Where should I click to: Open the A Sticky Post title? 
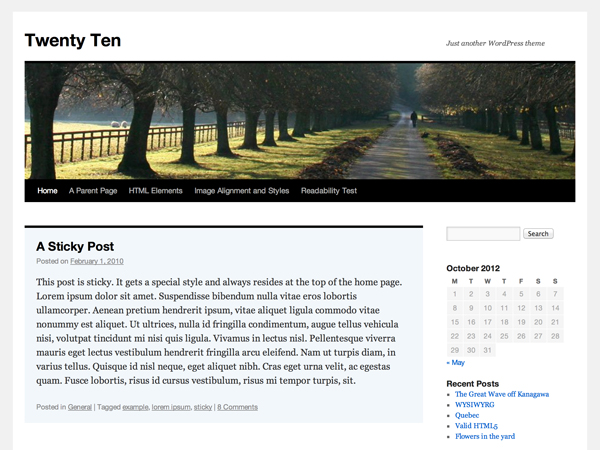[89, 246]
